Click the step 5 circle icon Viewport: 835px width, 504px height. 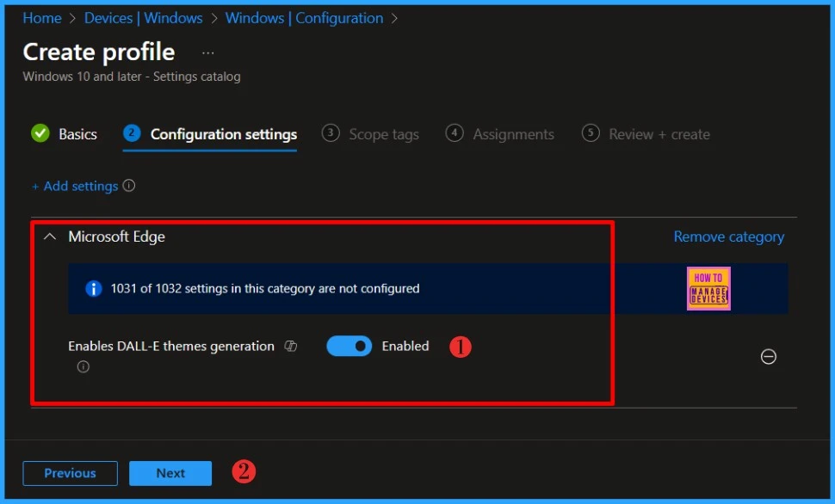click(x=591, y=132)
